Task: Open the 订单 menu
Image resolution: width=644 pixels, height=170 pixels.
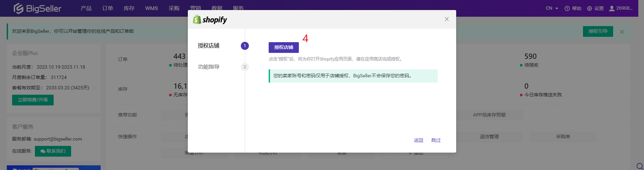Action: (x=107, y=8)
